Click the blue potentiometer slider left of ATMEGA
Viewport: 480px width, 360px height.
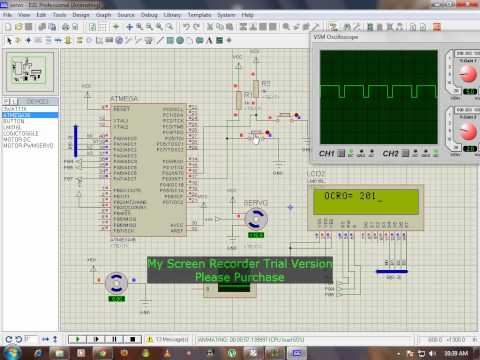[x=76, y=141]
